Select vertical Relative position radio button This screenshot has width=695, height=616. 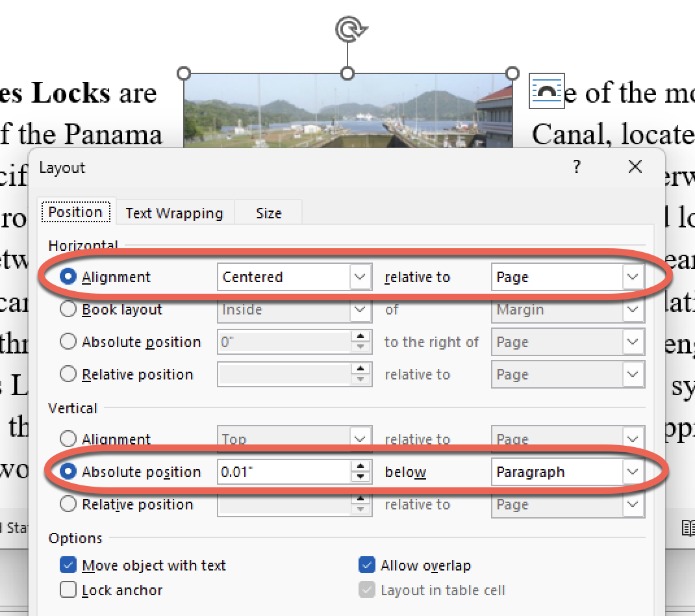pyautogui.click(x=68, y=505)
